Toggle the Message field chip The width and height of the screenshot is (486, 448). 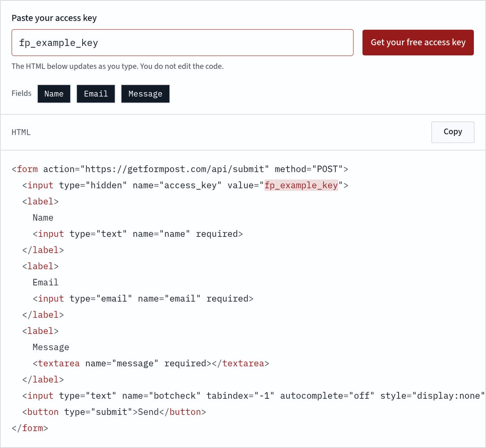[x=145, y=94]
